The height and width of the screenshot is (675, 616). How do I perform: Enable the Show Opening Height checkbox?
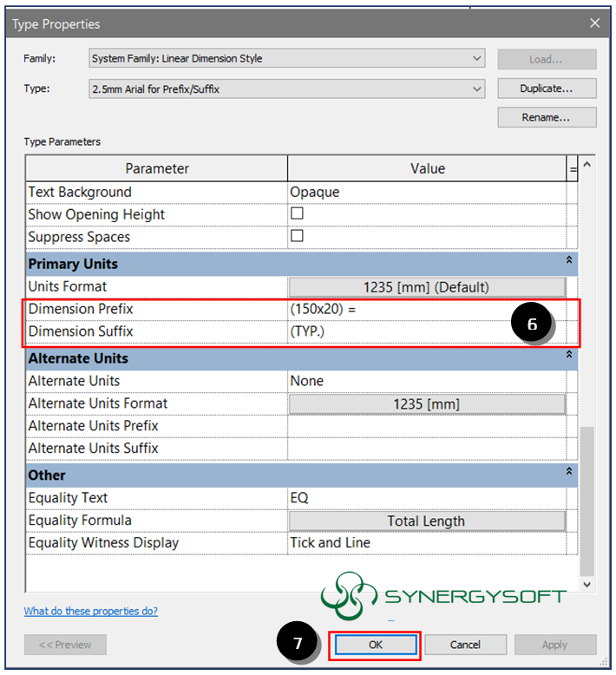pos(297,213)
